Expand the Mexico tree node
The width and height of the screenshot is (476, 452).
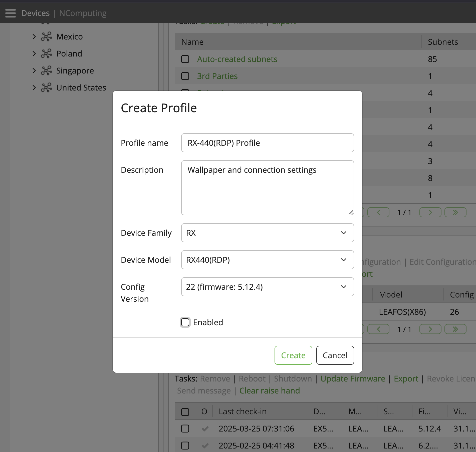(34, 37)
